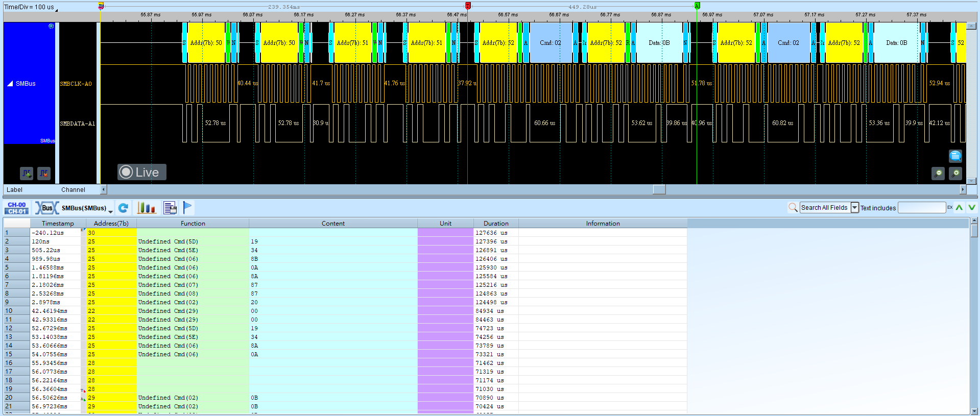Refresh the bus decode report
980x416 pixels.
click(x=123, y=208)
